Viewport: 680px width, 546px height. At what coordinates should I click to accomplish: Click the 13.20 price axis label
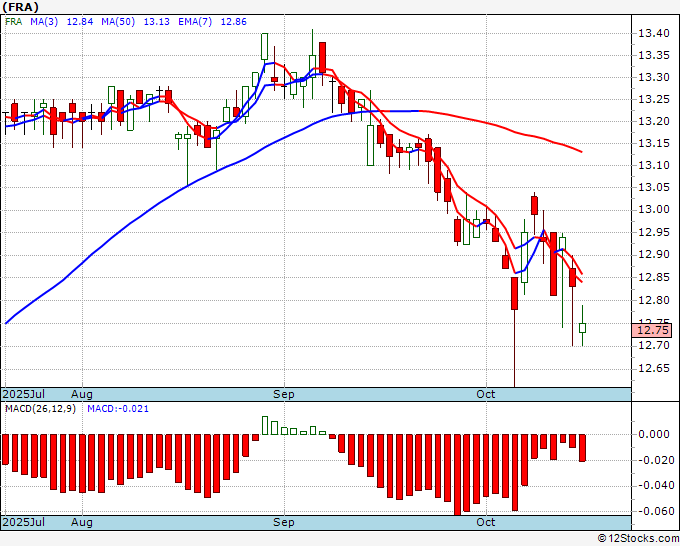654,121
